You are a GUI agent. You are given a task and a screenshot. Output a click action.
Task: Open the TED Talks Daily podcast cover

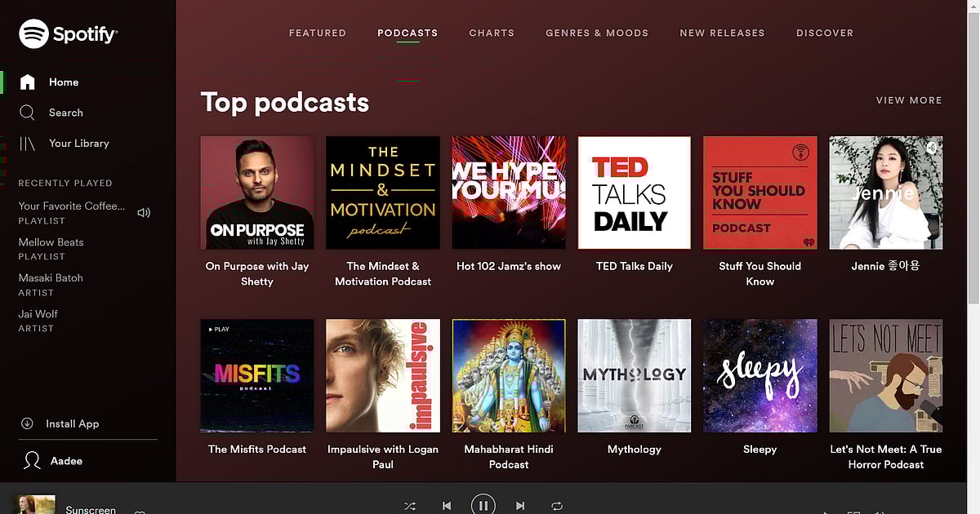click(635, 193)
